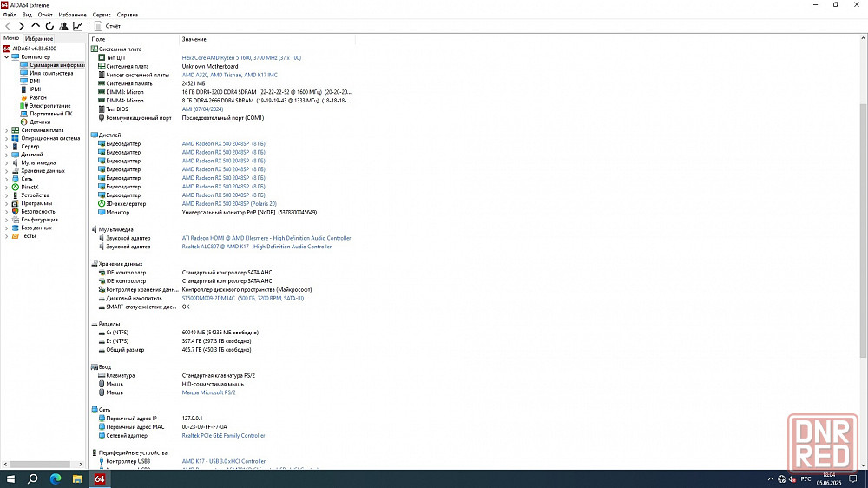
Task: Open the Сервис menu
Action: pyautogui.click(x=102, y=15)
